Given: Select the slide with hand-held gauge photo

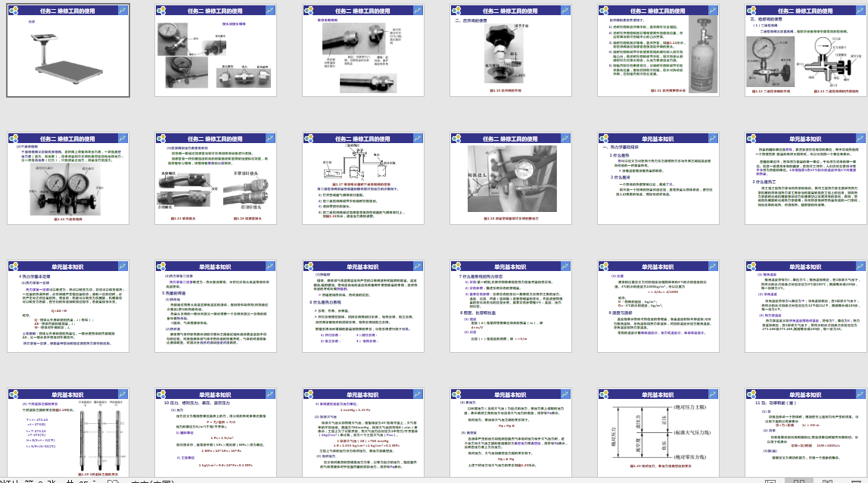Looking at the screenshot, I should (510, 179).
